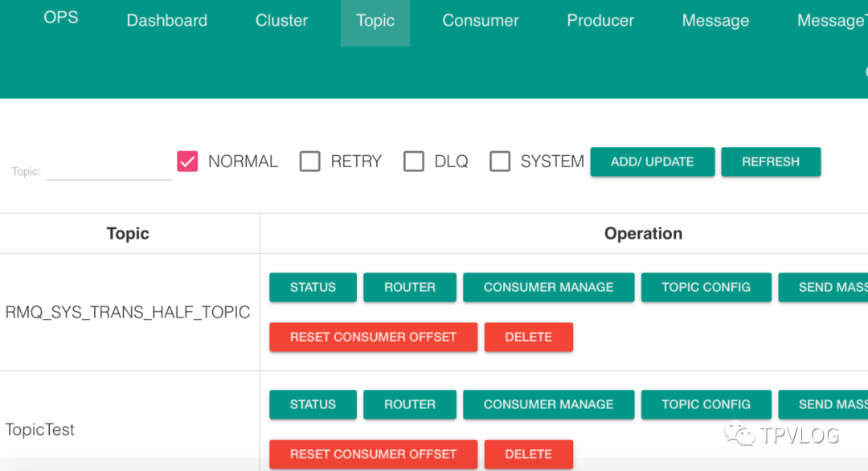The image size is (868, 471).
Task: Switch to the Cluster tab
Action: 281,21
